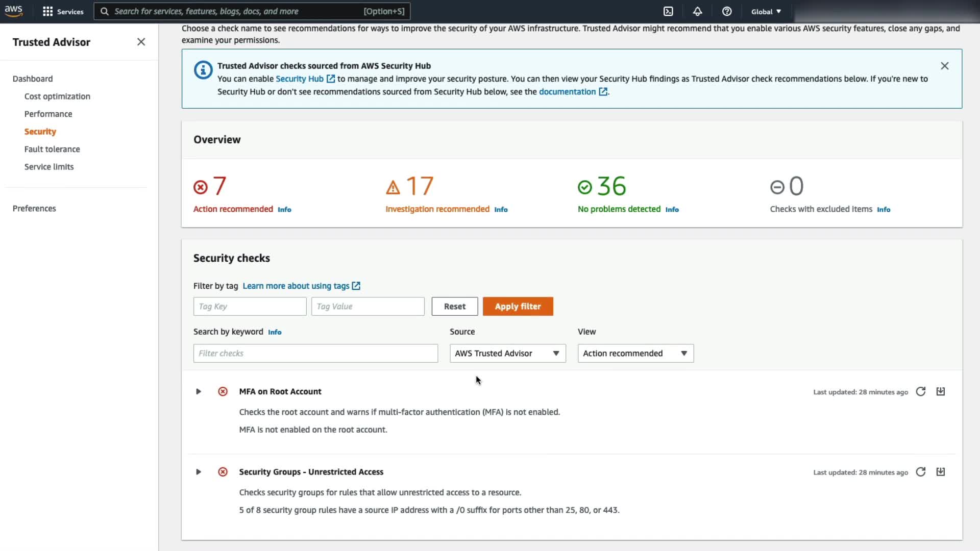Open the notifications bell icon
This screenshot has height=551, width=980.
tap(697, 11)
